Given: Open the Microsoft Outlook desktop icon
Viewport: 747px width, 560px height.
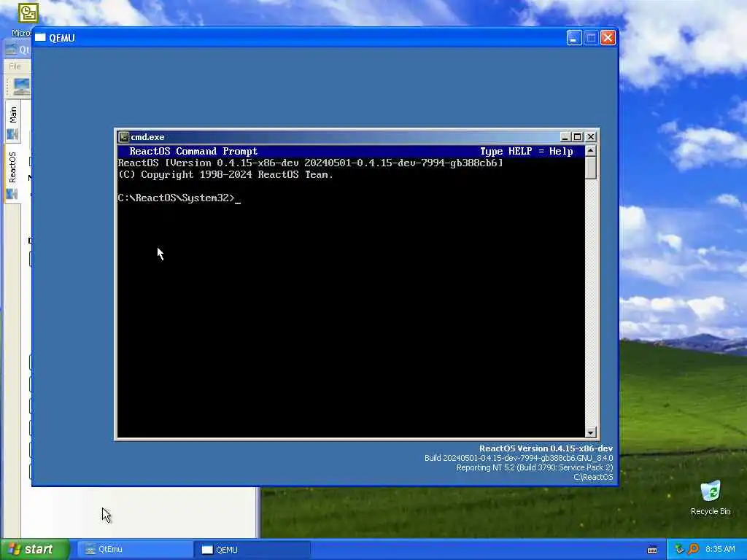Looking at the screenshot, I should pyautogui.click(x=28, y=19).
